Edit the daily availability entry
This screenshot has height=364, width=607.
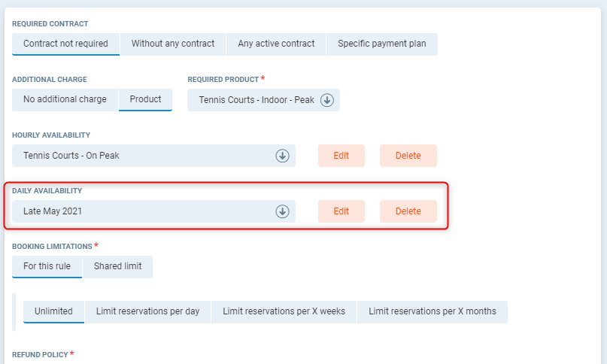click(341, 211)
